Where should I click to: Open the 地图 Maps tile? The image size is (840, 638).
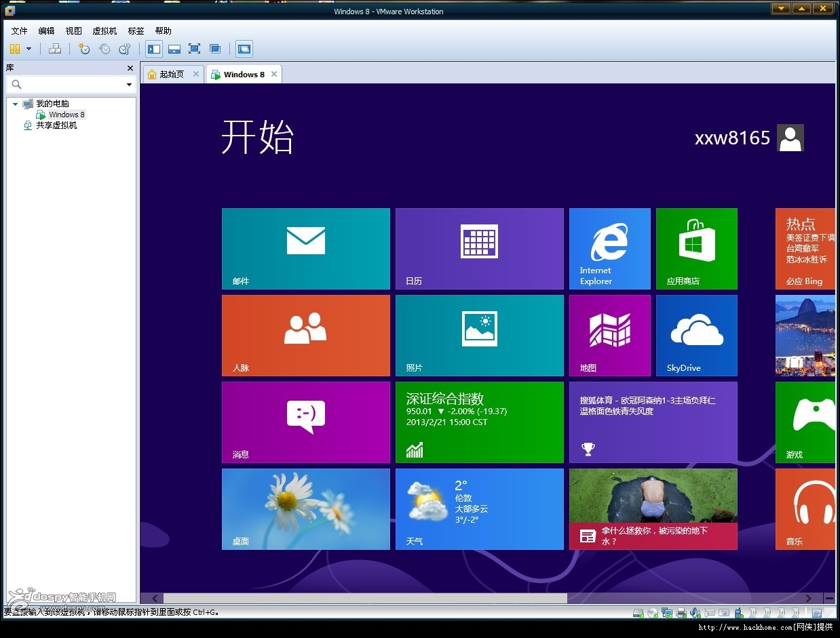point(610,336)
